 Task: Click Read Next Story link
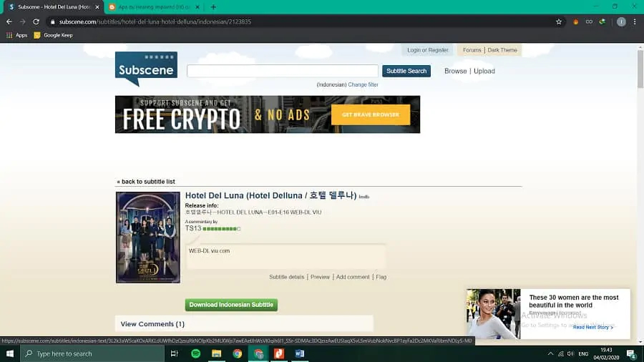(x=592, y=327)
